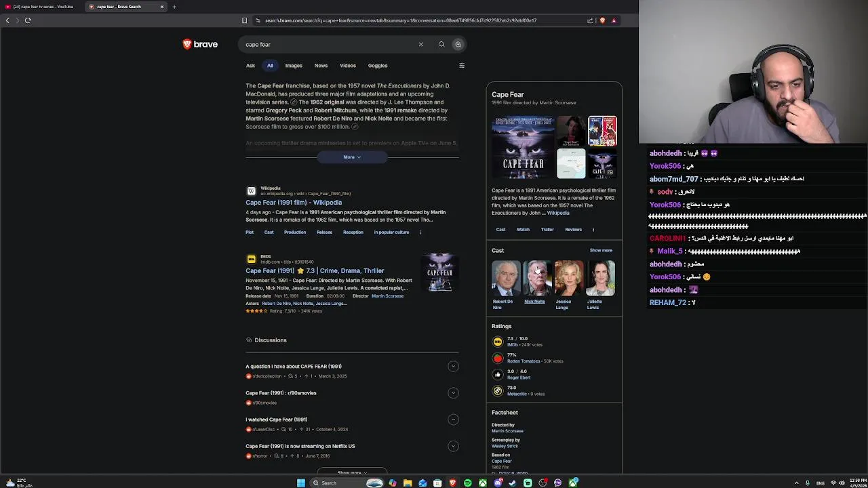Open Wikipedia link in info panel description
Image resolution: width=868 pixels, height=488 pixels.
click(558, 213)
